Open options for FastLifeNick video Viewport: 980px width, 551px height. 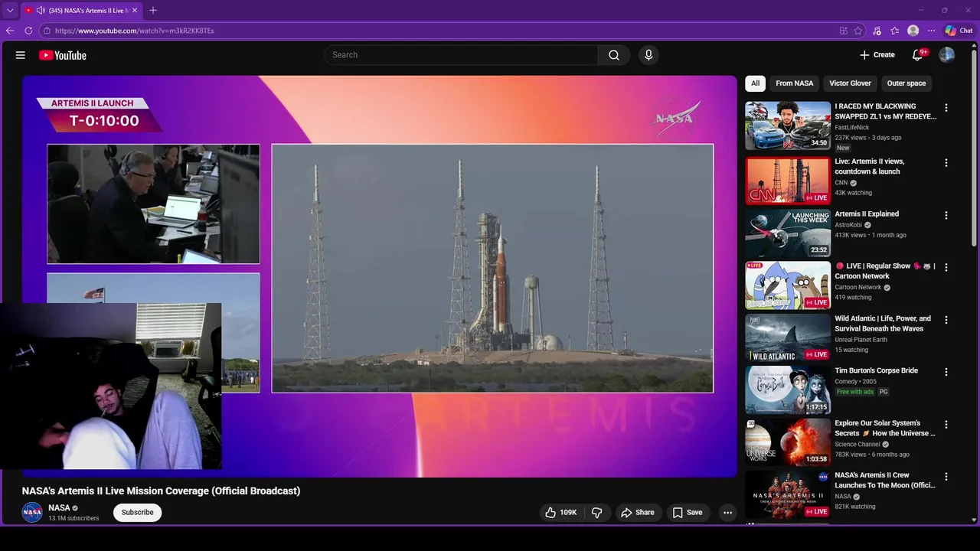(x=946, y=108)
